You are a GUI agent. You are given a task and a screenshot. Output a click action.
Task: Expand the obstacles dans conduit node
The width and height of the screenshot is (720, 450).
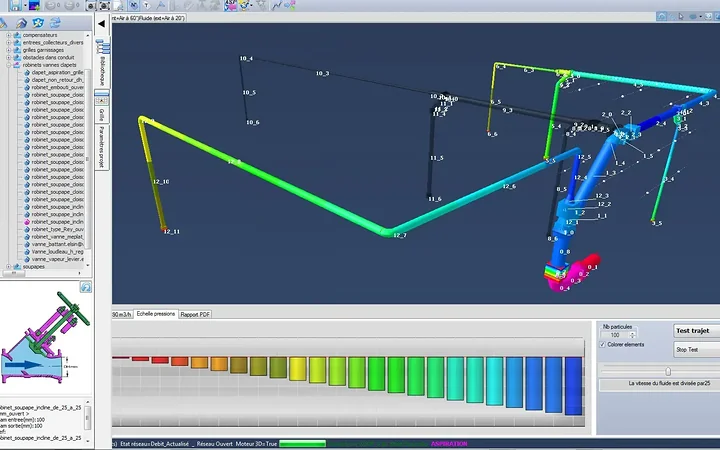point(8,57)
